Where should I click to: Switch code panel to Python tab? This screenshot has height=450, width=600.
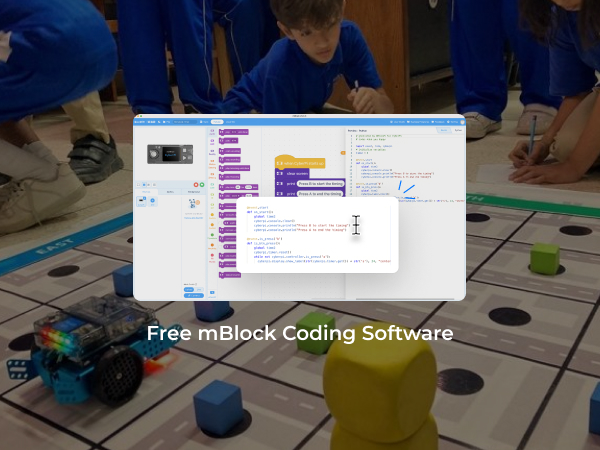point(458,130)
